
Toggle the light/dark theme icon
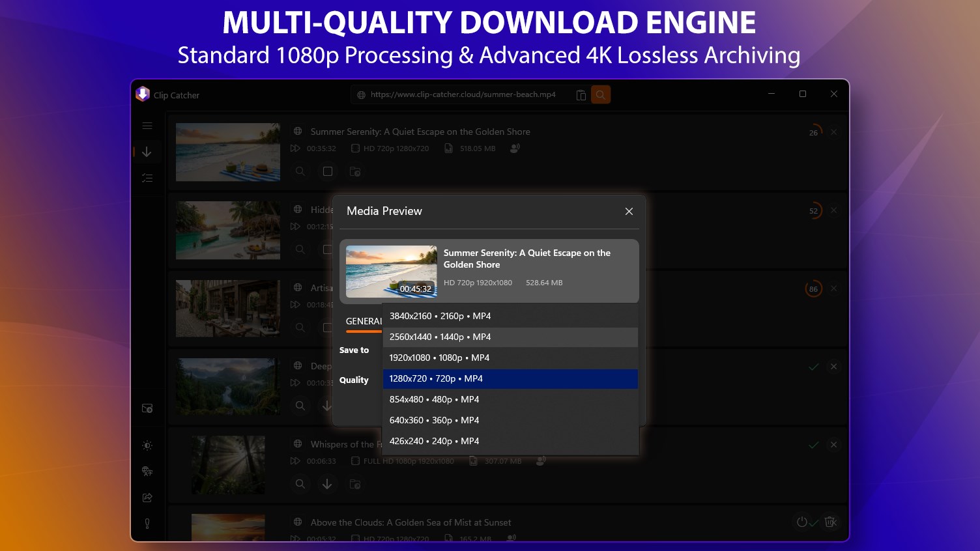coord(147,445)
